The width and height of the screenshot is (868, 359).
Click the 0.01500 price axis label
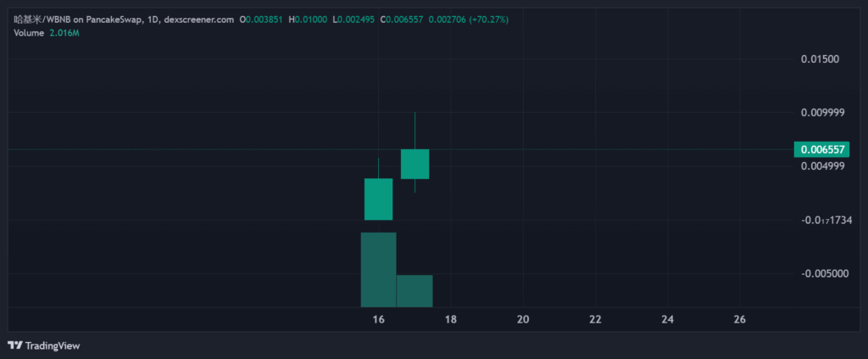(x=820, y=59)
